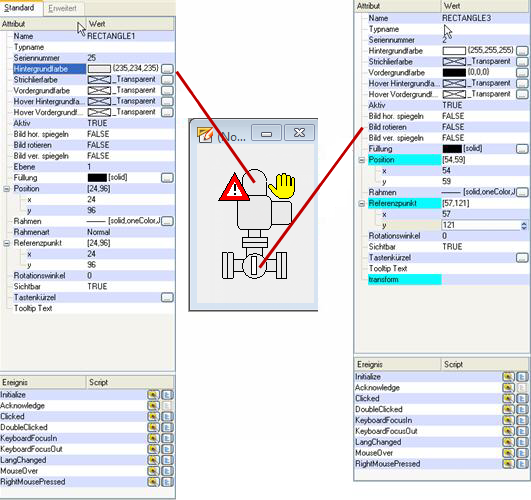The width and height of the screenshot is (531, 500).
Task: Click the yellow hand symbol on the valve
Action: [282, 186]
